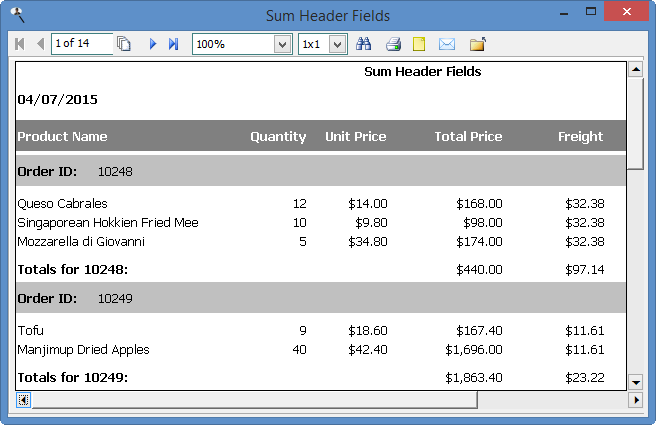Click the previous page arrow
Screen dimensions: 656x425
pyautogui.click(x=40, y=44)
